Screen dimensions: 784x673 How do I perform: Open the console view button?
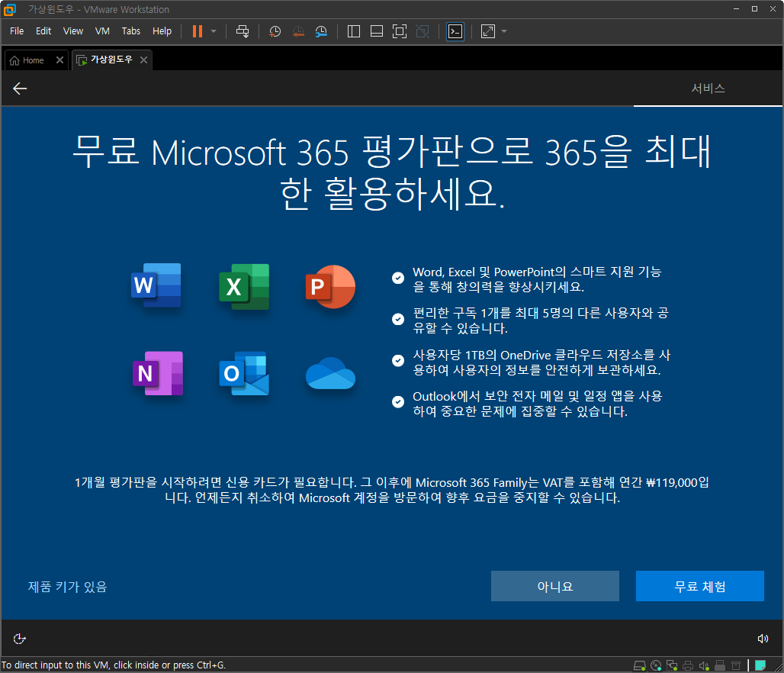pos(455,31)
